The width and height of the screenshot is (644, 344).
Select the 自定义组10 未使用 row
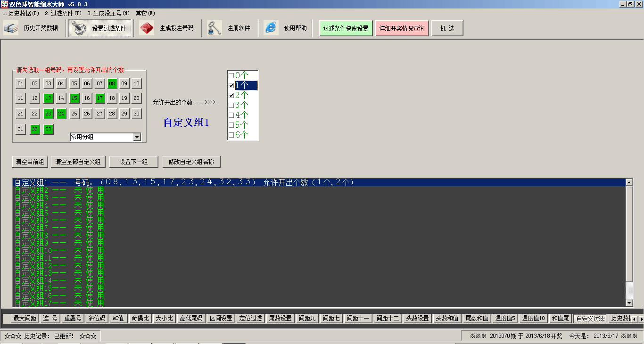click(319, 250)
